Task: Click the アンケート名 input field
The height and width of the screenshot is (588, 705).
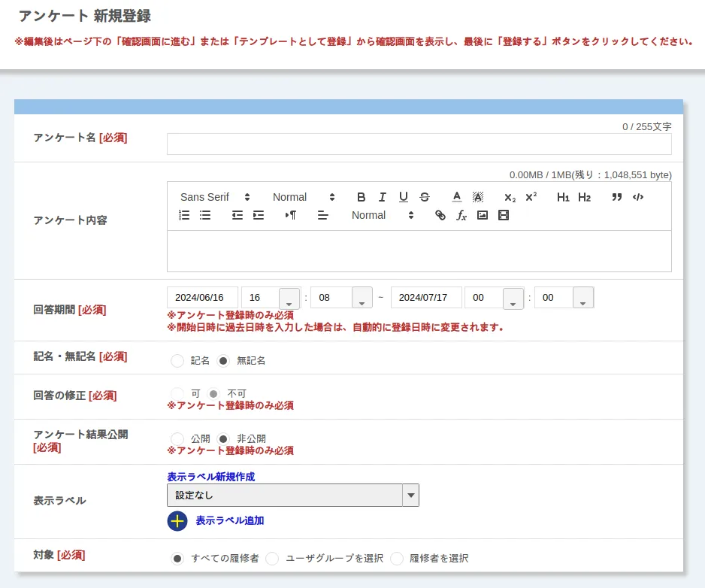Action: pos(419,144)
